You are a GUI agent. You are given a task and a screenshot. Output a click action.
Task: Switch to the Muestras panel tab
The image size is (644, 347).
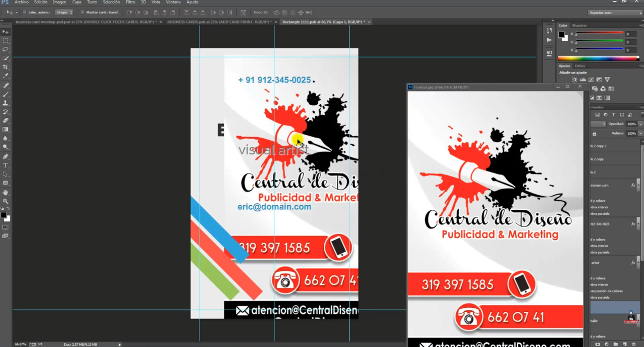[579, 26]
